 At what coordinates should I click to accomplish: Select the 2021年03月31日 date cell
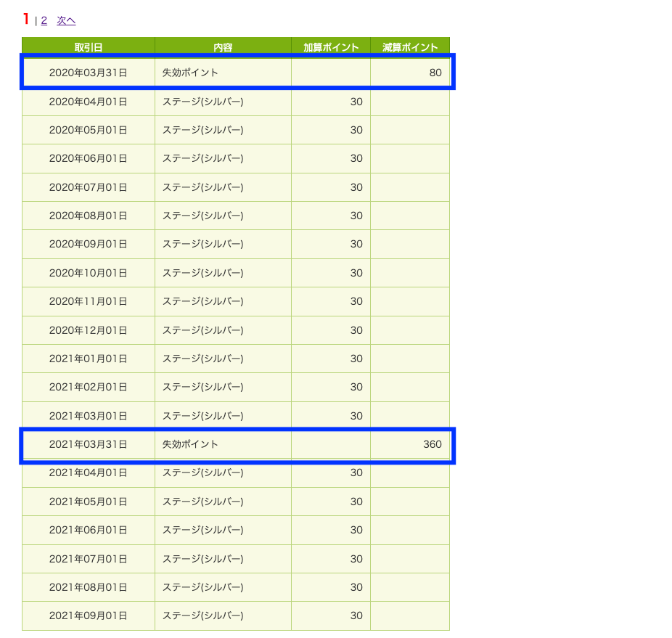pos(89,444)
